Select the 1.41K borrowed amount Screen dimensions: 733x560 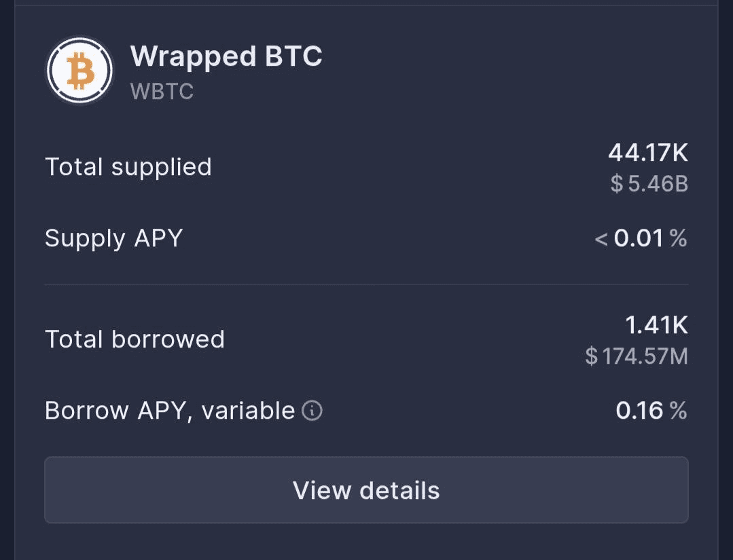click(x=656, y=325)
